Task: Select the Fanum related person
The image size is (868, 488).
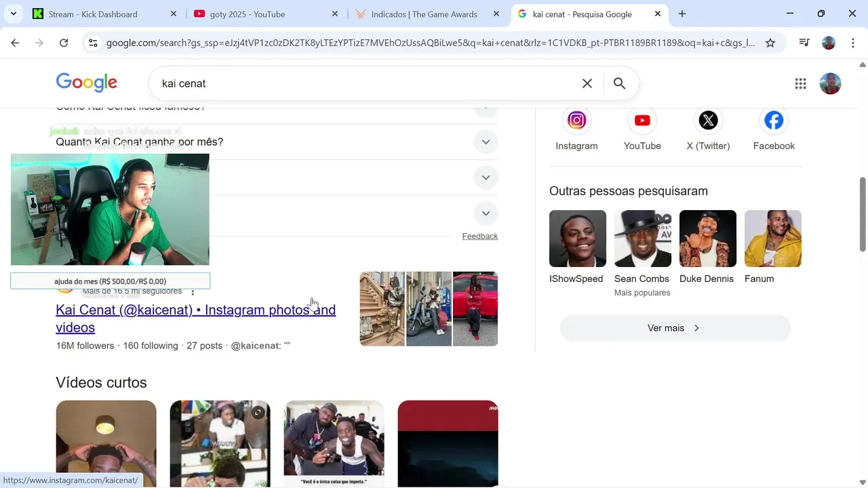Action: (773, 247)
